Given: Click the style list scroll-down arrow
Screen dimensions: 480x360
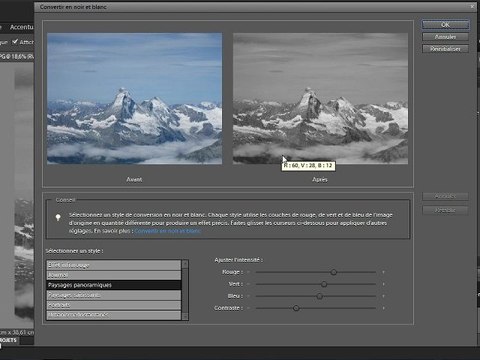Looking at the screenshot, I should click(x=185, y=316).
